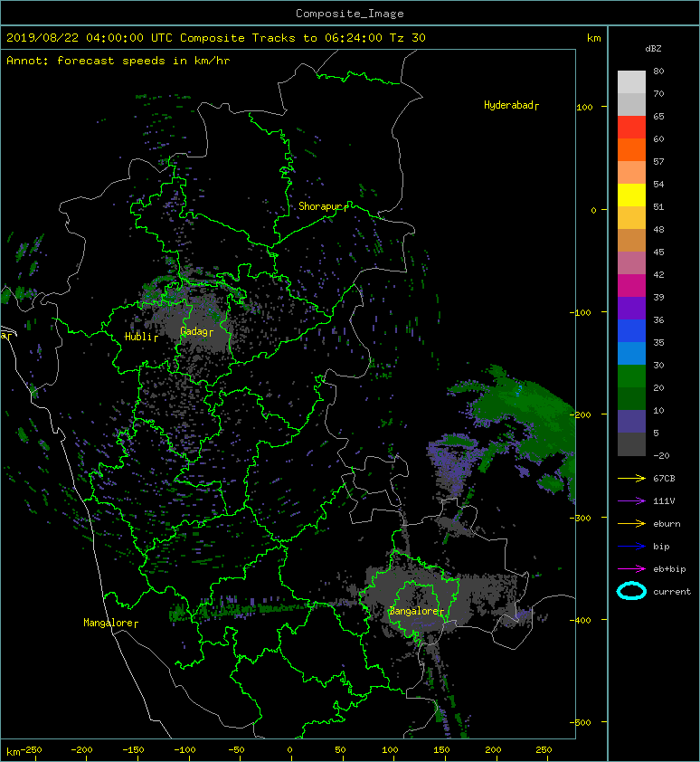Click the 'km' label at the bottom-left axis
The image size is (700, 762).
[x=13, y=752]
